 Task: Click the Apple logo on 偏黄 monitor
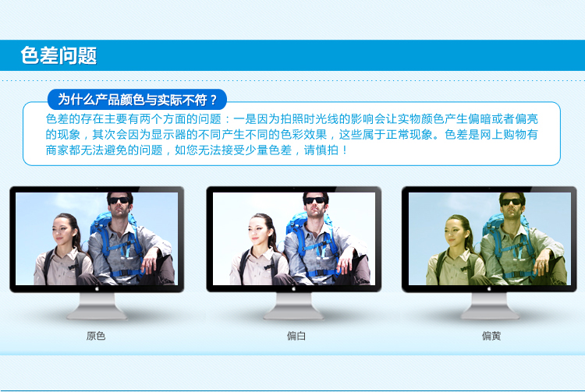(489, 289)
